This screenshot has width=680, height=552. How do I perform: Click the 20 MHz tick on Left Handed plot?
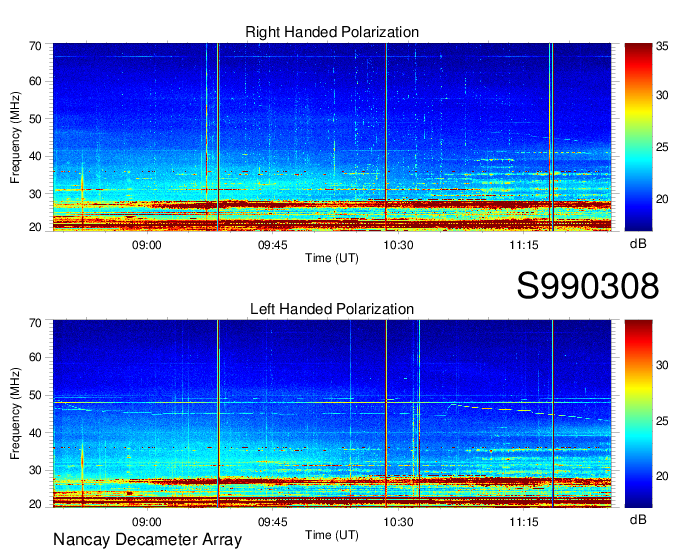point(35,504)
